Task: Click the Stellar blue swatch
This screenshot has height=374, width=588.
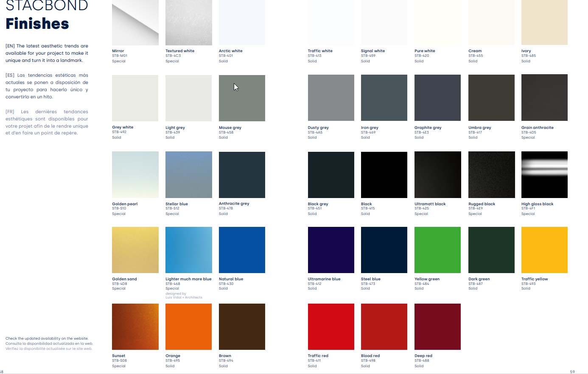Action: [188, 175]
